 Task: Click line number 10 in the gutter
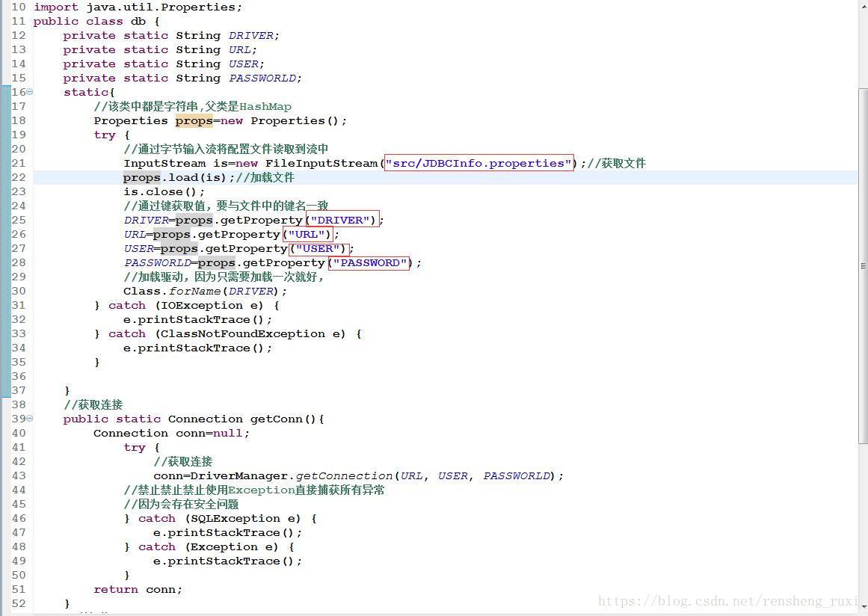18,7
